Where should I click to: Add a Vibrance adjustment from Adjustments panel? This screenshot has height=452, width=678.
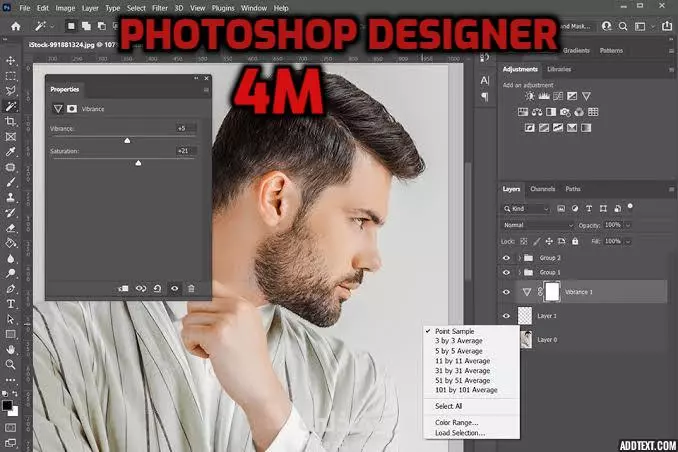pyautogui.click(x=586, y=96)
